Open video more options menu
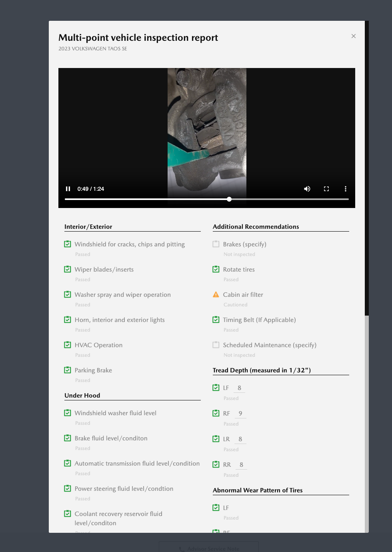Image resolution: width=392 pixels, height=552 pixels. coord(346,189)
